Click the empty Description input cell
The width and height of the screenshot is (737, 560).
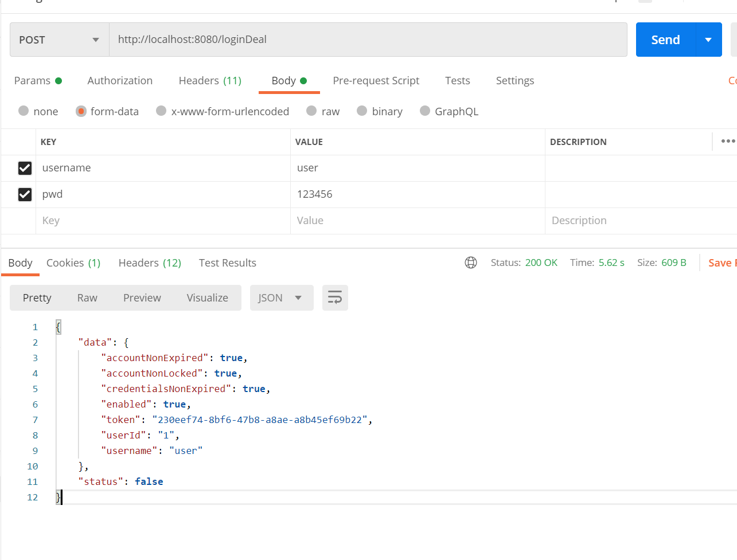[x=641, y=221]
